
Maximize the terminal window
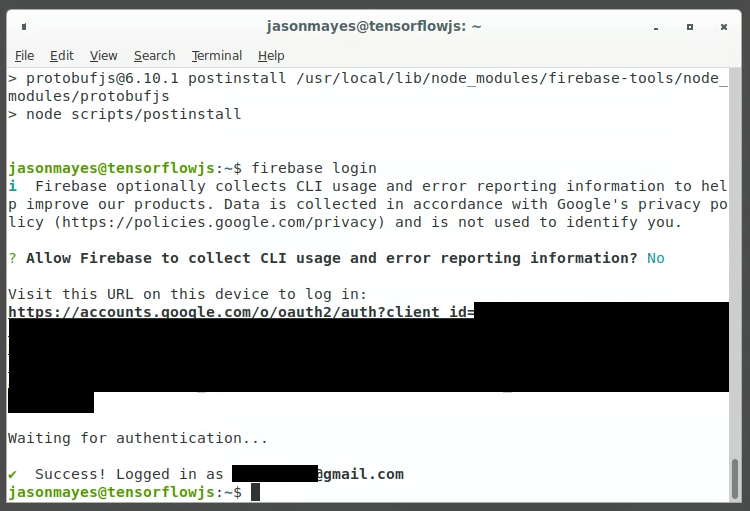tap(690, 26)
